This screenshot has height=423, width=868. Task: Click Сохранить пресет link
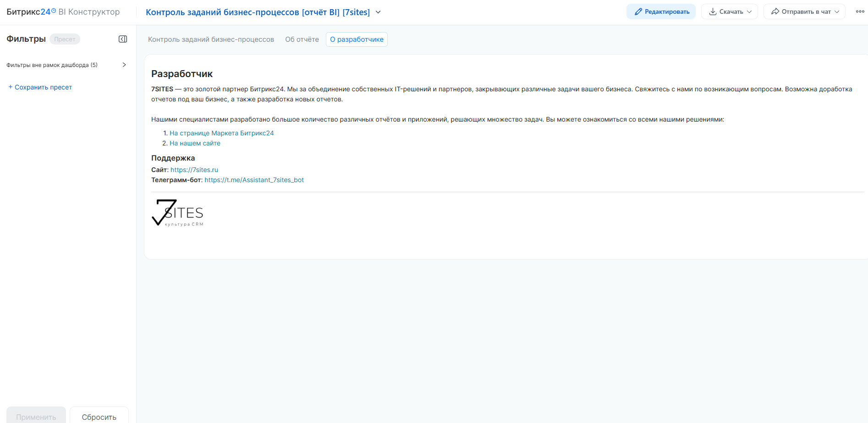click(40, 87)
